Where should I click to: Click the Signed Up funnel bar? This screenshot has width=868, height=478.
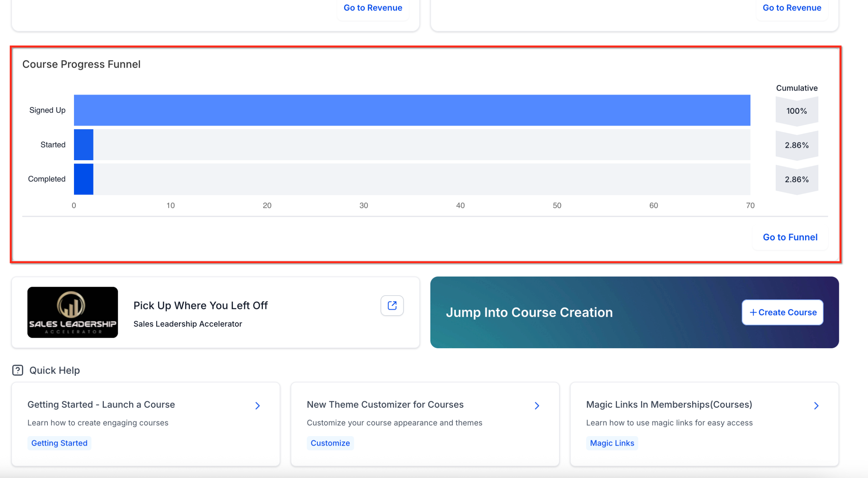pos(412,110)
